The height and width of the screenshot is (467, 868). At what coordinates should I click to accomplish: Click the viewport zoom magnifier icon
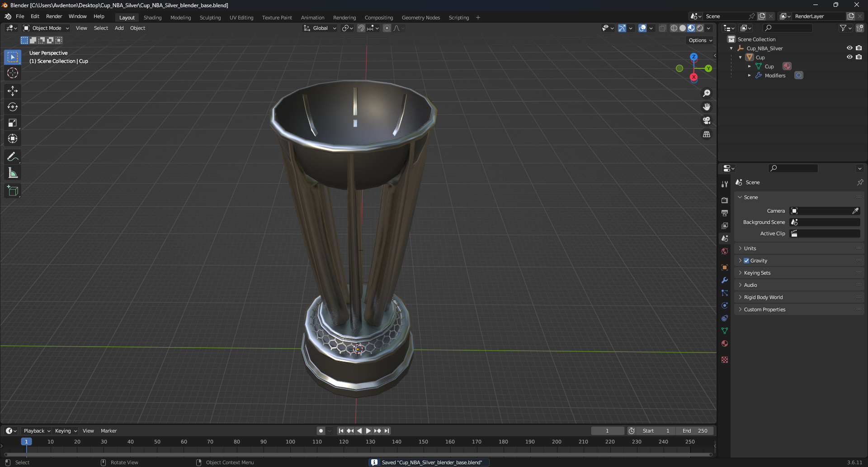[707, 93]
